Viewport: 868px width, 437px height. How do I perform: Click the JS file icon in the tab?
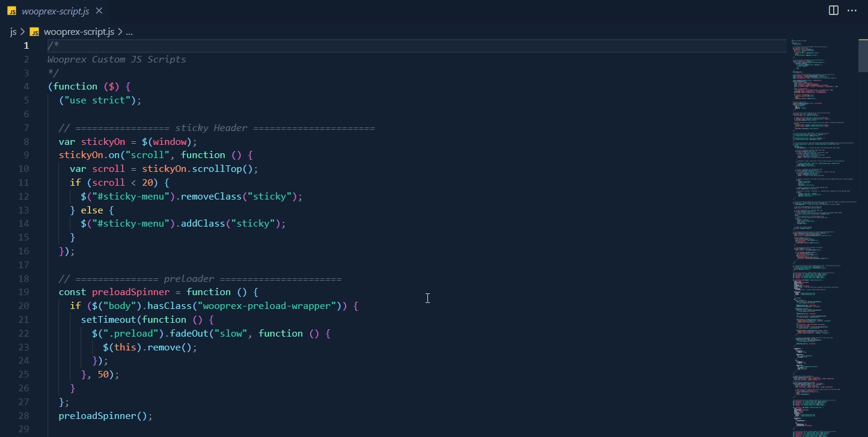pyautogui.click(x=11, y=11)
